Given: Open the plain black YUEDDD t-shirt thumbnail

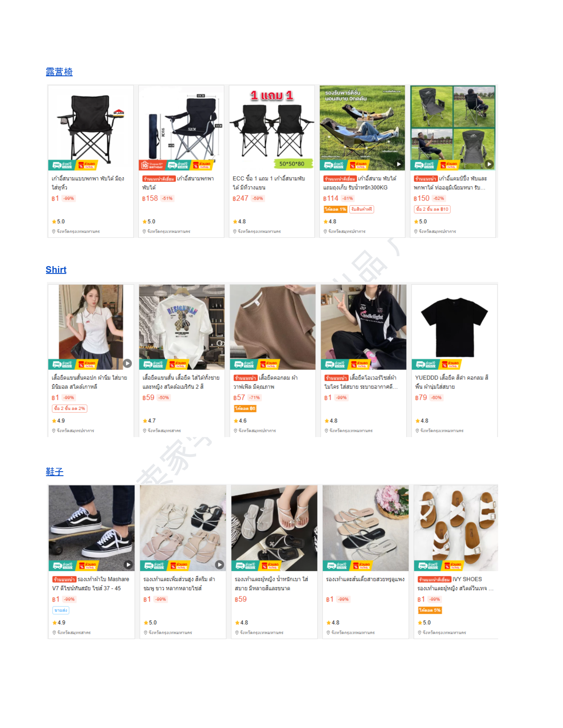Looking at the screenshot, I should point(454,327).
